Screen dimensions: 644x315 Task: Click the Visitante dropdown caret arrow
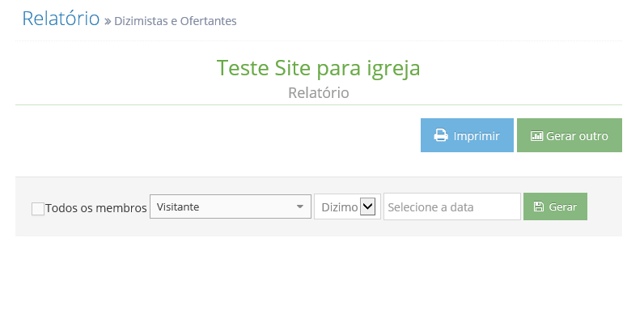pos(300,206)
